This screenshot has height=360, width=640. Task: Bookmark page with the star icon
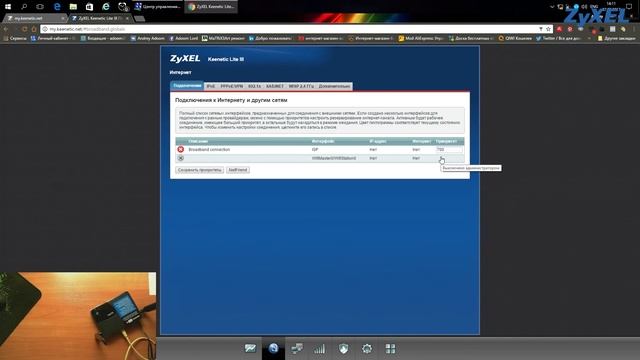pyautogui.click(x=548, y=29)
